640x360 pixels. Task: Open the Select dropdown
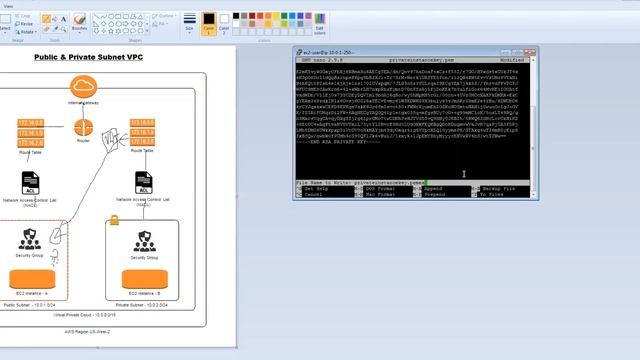click(x=5, y=30)
